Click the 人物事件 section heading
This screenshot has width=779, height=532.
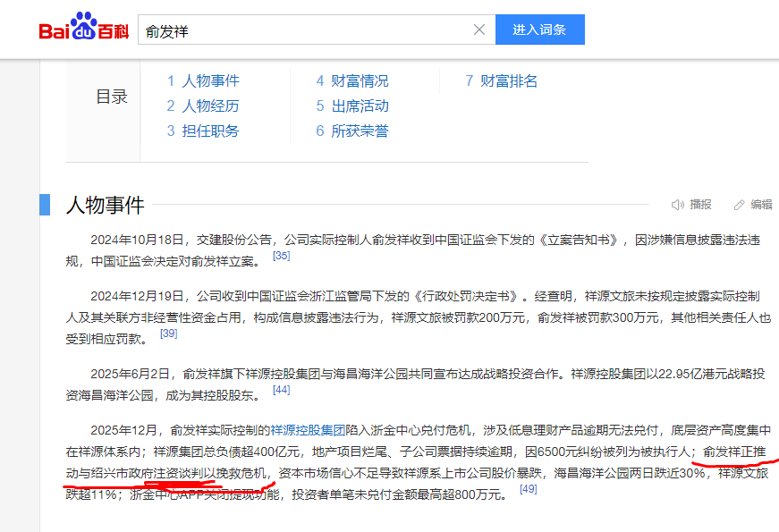pos(105,205)
